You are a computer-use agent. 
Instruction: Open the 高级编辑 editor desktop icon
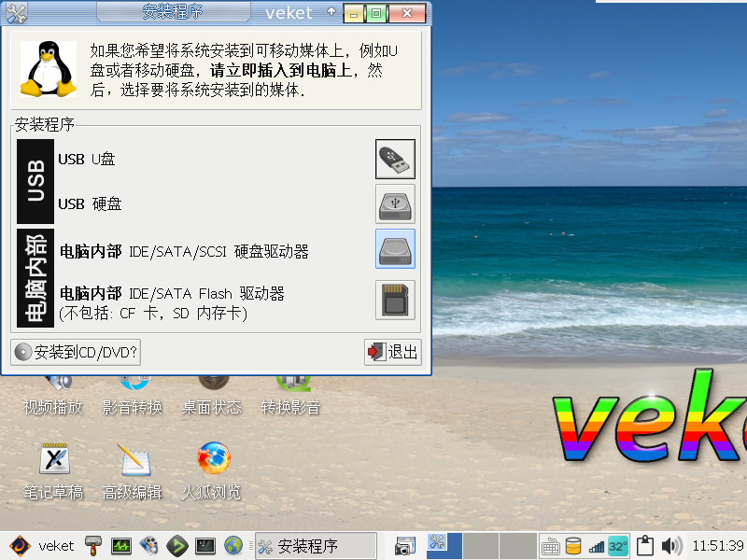(x=133, y=471)
